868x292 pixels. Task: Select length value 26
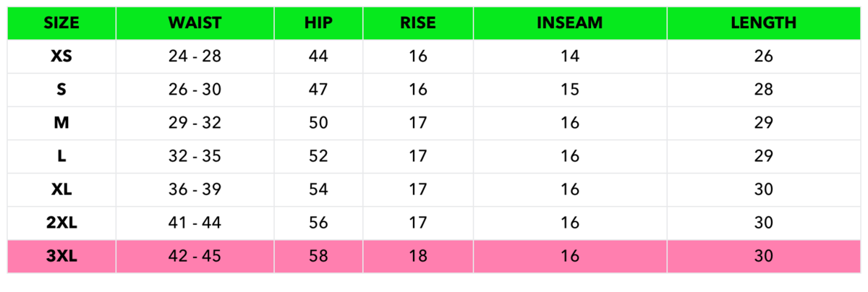pos(763,56)
